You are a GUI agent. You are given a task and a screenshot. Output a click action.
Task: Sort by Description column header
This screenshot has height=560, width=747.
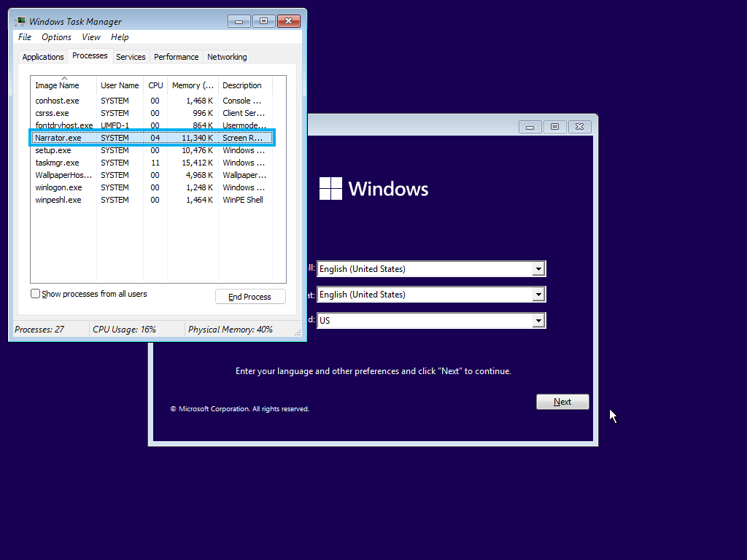click(x=245, y=85)
